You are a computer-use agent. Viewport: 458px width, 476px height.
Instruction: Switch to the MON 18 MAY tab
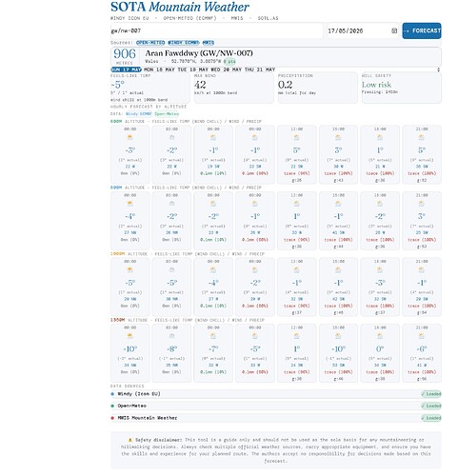pyautogui.click(x=160, y=69)
